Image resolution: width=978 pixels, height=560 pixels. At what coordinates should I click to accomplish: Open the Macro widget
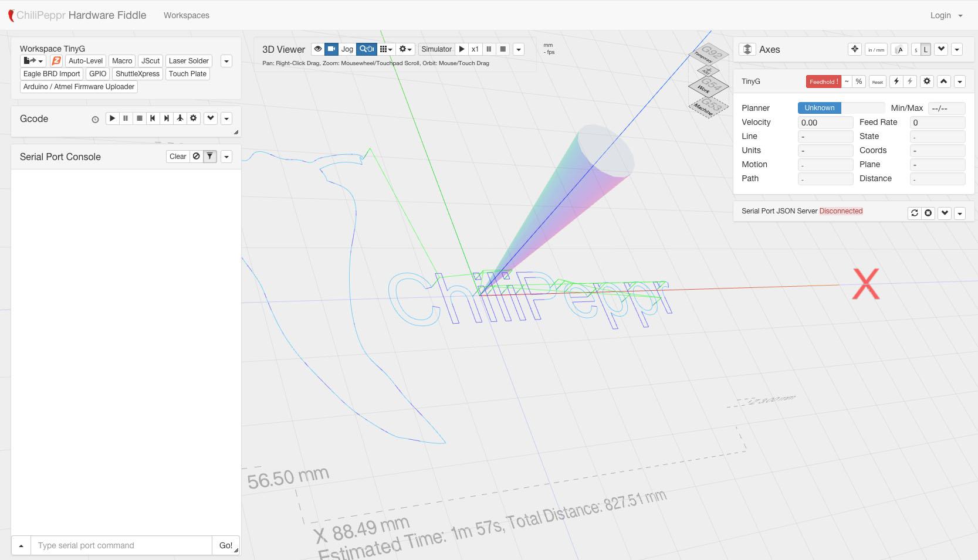click(122, 61)
